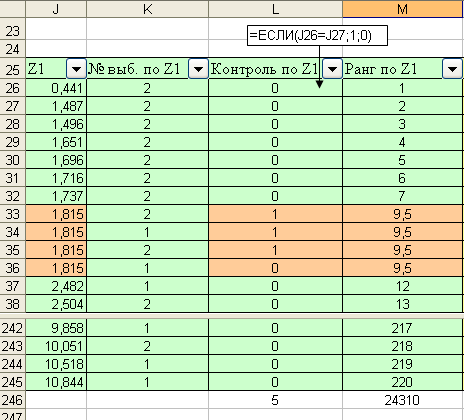Click header cell Z1 text
The image size is (464, 420).
(36, 69)
